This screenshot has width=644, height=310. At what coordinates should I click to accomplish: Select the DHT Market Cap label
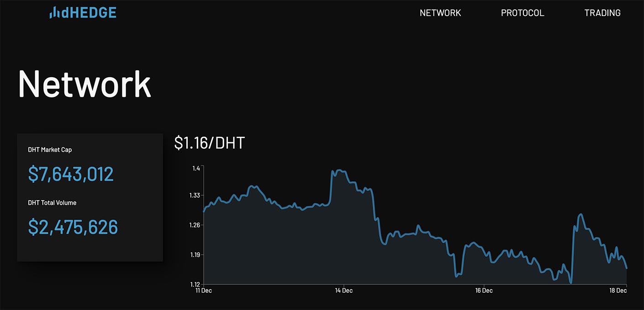pos(50,150)
